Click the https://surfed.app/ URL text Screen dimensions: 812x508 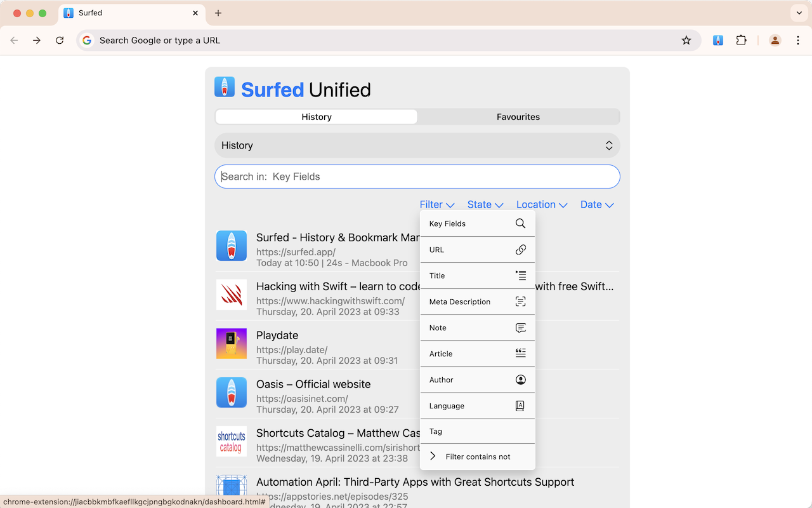[296, 252]
